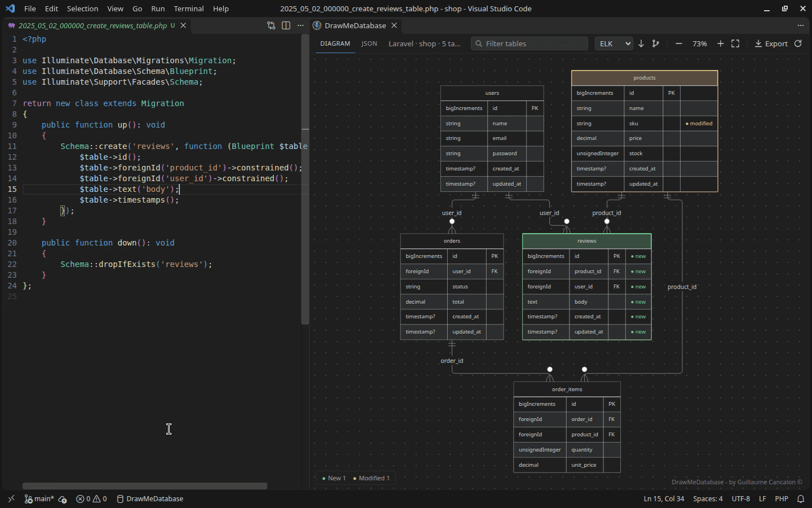Open more actions for the PHP editor group
The image size is (812, 508).
tap(301, 25)
